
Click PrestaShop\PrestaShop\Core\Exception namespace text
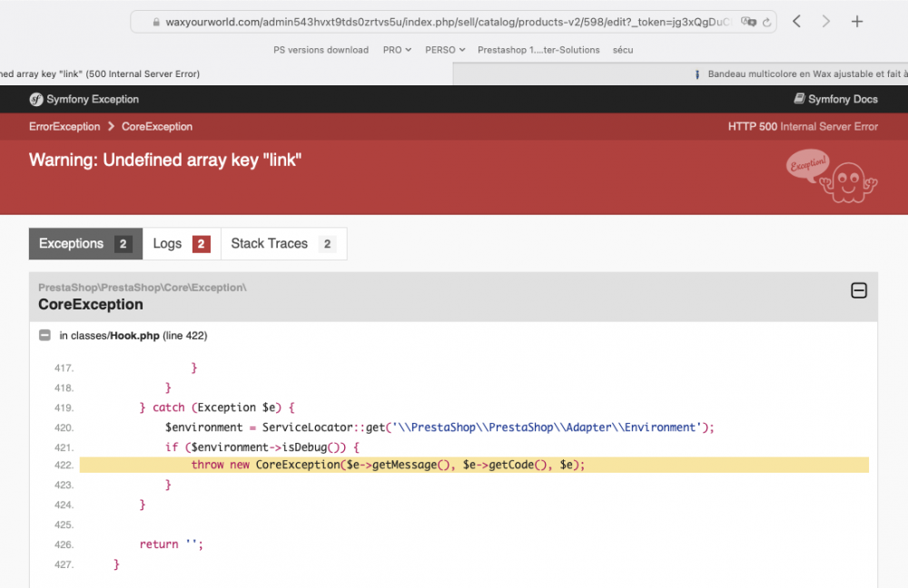pyautogui.click(x=143, y=288)
